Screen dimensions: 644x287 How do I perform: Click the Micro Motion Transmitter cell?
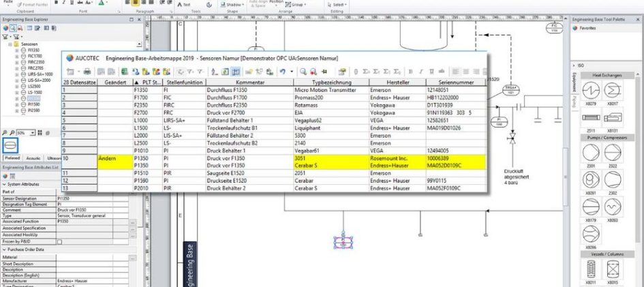pyautogui.click(x=331, y=90)
